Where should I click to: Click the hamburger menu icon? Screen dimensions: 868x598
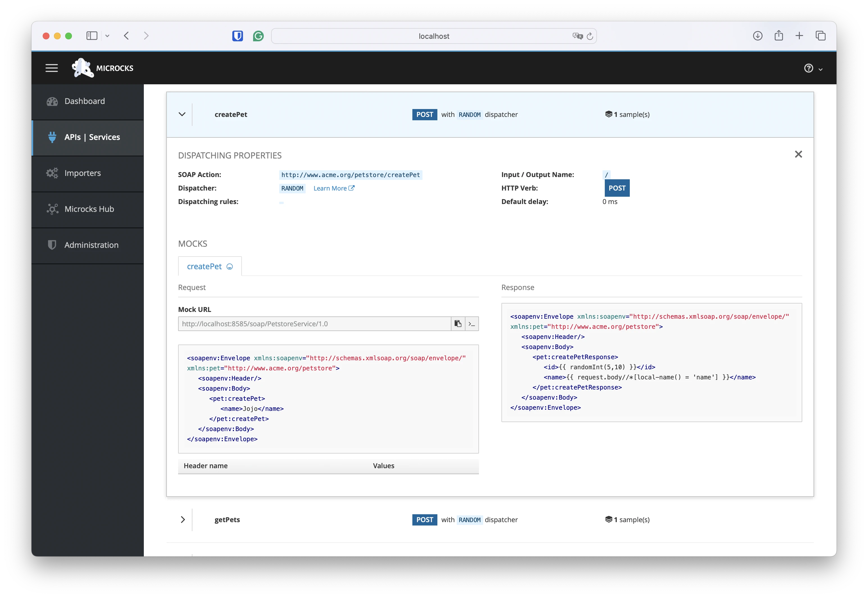point(52,68)
